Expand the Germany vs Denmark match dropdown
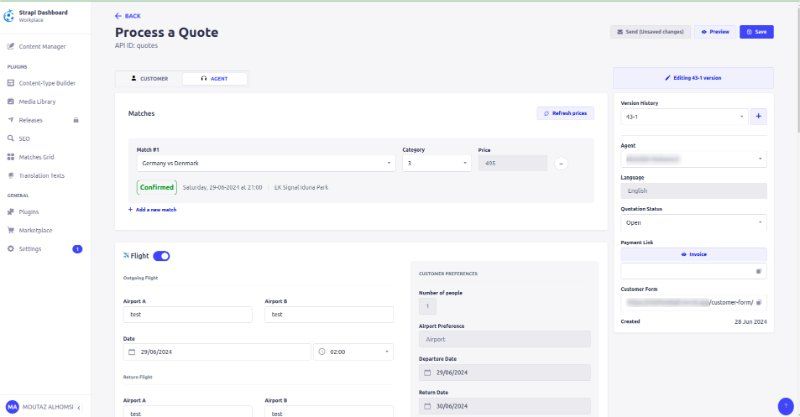The width and height of the screenshot is (800, 417). [266, 163]
